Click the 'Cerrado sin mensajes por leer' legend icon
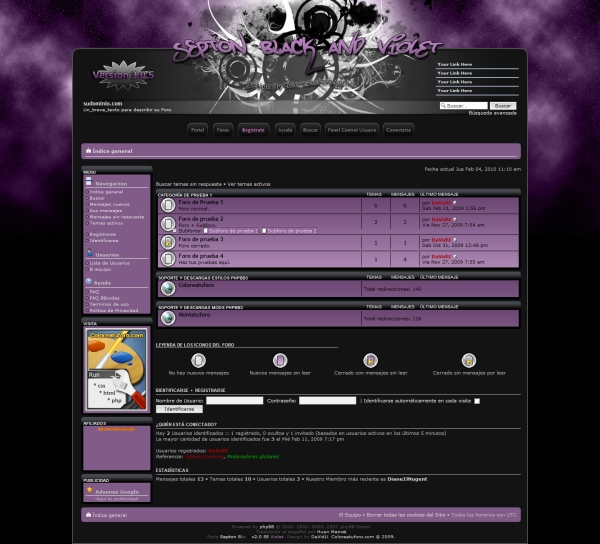 point(468,360)
